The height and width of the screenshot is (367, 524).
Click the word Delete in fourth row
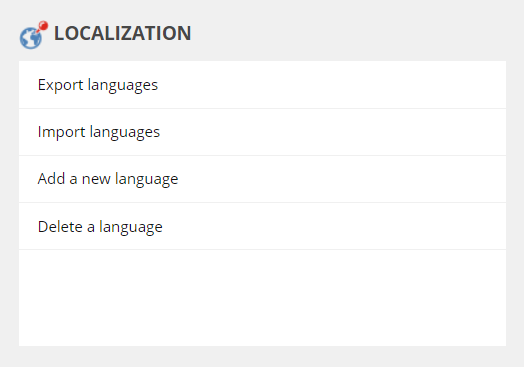(60, 226)
